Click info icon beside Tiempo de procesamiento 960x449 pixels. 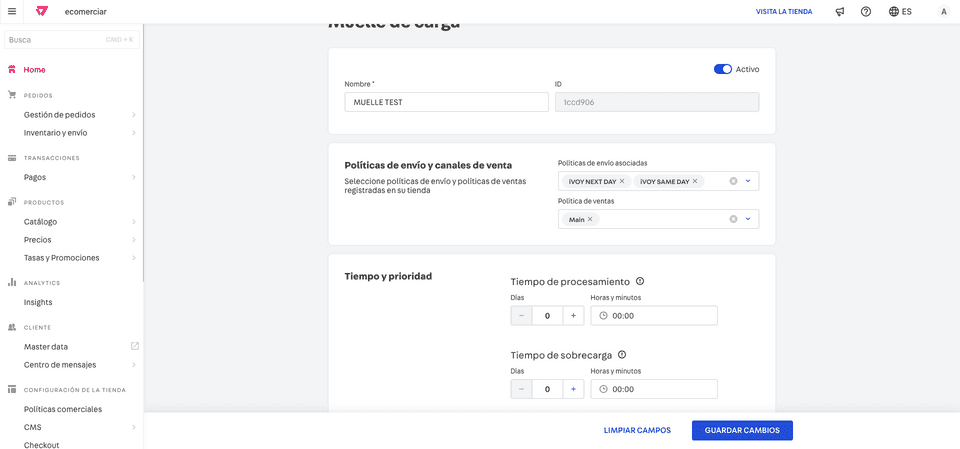pos(640,281)
